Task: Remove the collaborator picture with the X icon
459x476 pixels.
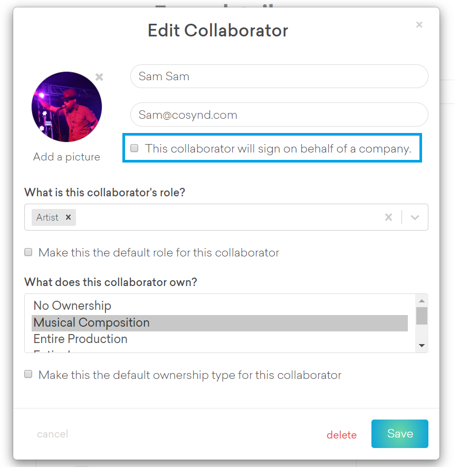Action: pyautogui.click(x=99, y=77)
